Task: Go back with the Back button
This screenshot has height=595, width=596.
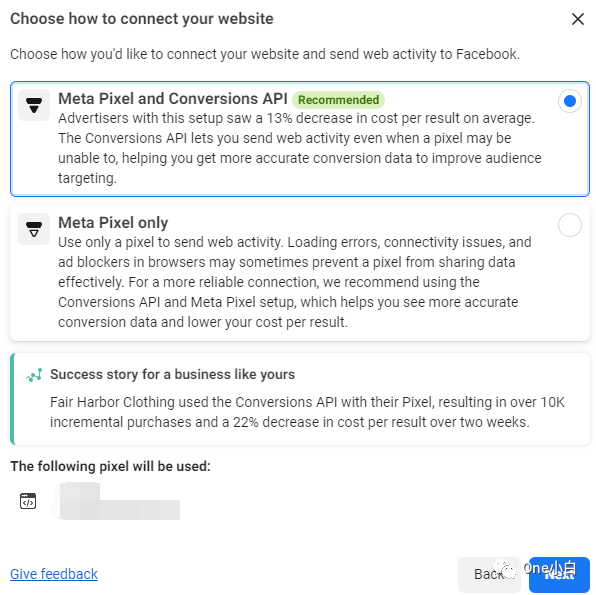Action: 489,574
